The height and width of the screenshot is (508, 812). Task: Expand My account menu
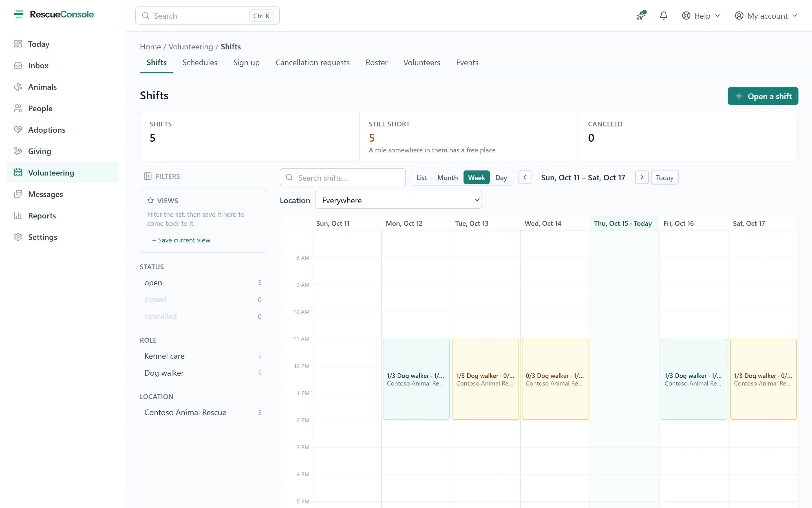tap(766, 16)
